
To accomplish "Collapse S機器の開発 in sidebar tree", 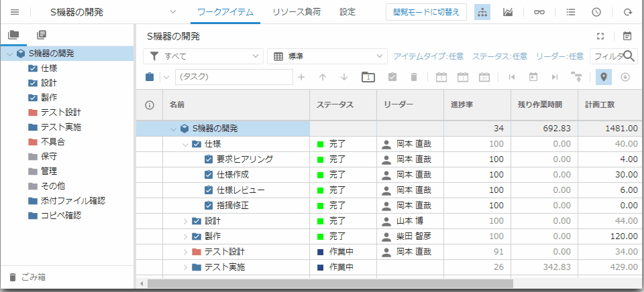I will click(10, 54).
